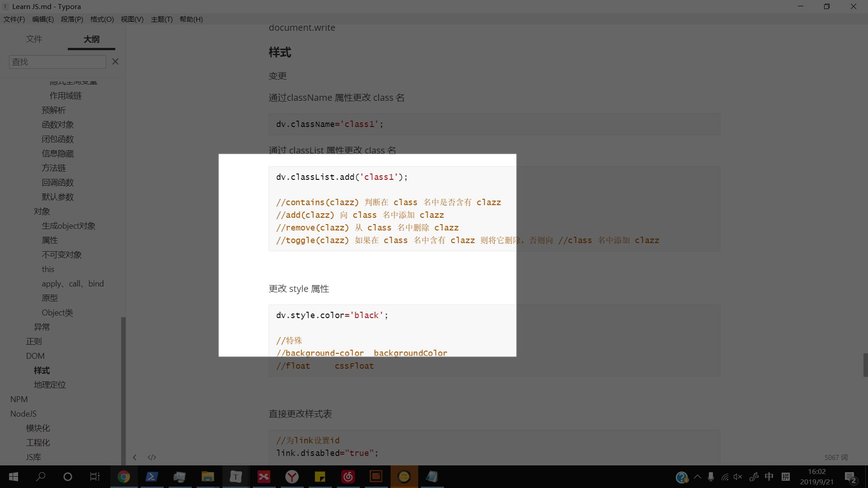The width and height of the screenshot is (868, 488).
Task: Clear the outline search with the X button
Action: click(115, 61)
